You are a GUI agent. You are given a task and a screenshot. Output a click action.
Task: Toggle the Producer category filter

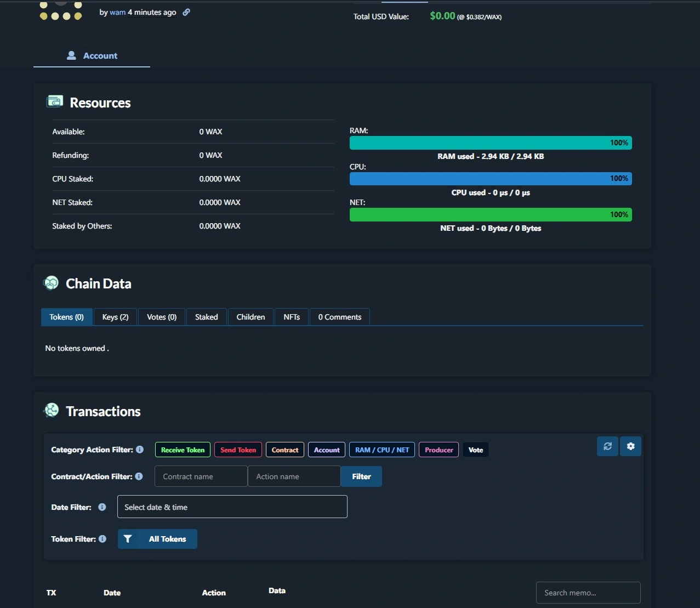click(x=439, y=450)
